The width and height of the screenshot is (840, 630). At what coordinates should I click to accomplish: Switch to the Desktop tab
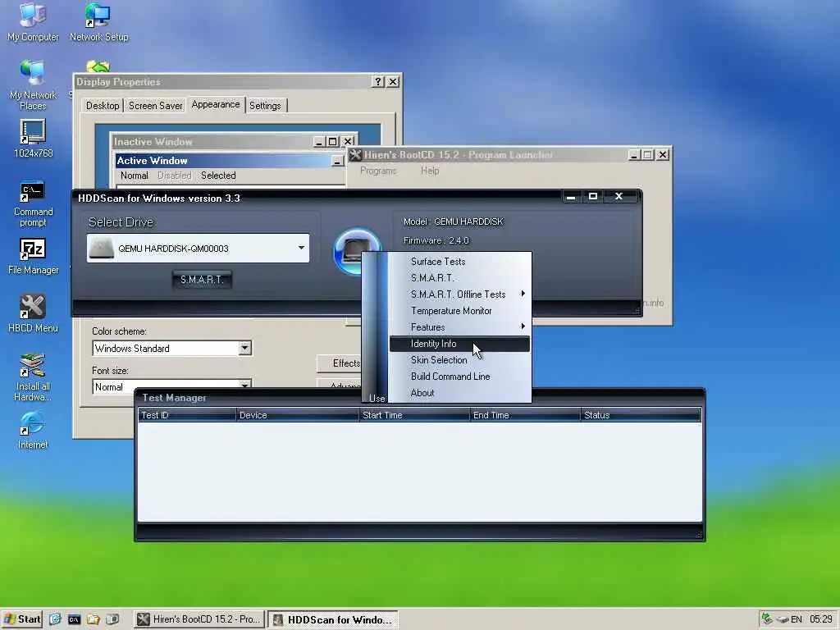click(103, 106)
